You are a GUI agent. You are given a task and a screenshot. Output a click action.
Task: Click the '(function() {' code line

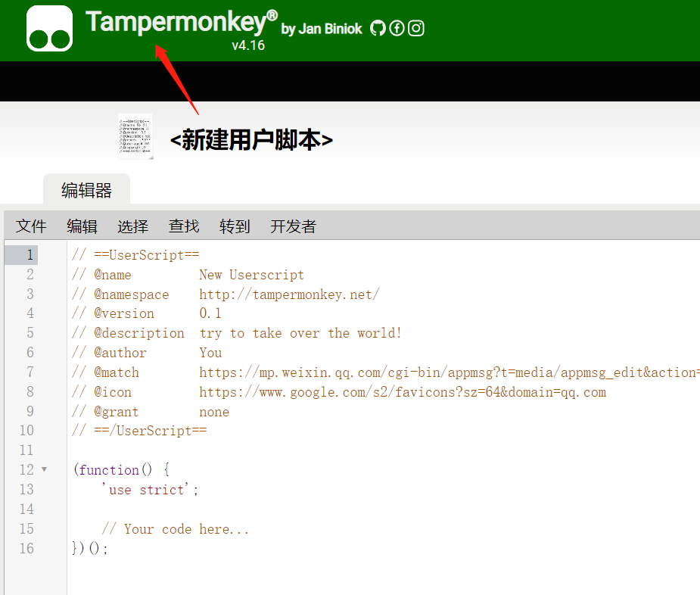point(121,469)
